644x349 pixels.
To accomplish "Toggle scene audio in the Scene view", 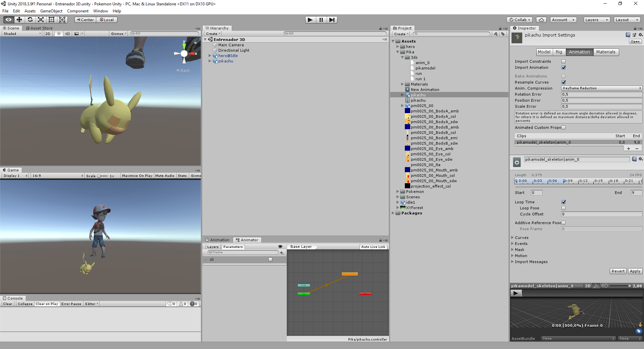I will point(67,34).
